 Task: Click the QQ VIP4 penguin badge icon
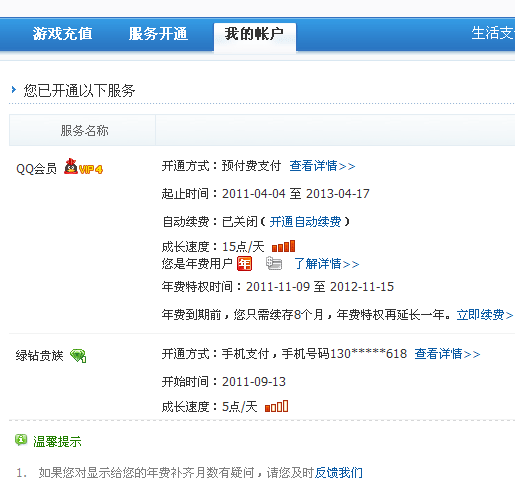(83, 167)
